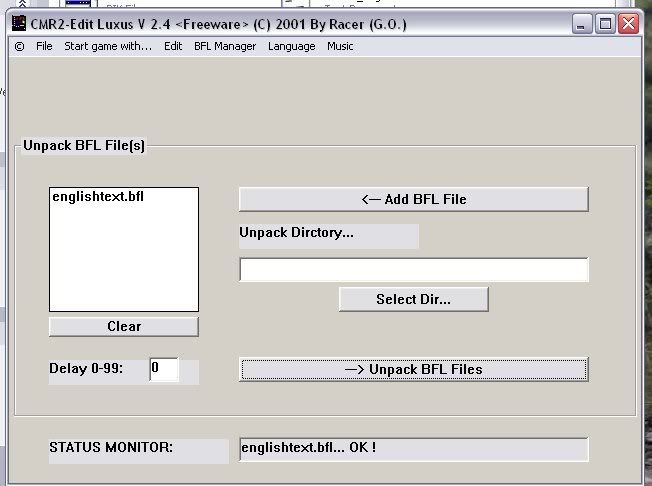This screenshot has height=486, width=652.
Task: Open the copyright © menu item
Action: pyautogui.click(x=19, y=46)
